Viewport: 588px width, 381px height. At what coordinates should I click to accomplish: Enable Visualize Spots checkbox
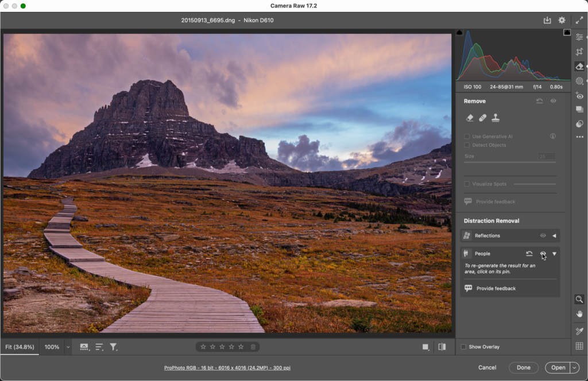(x=467, y=184)
